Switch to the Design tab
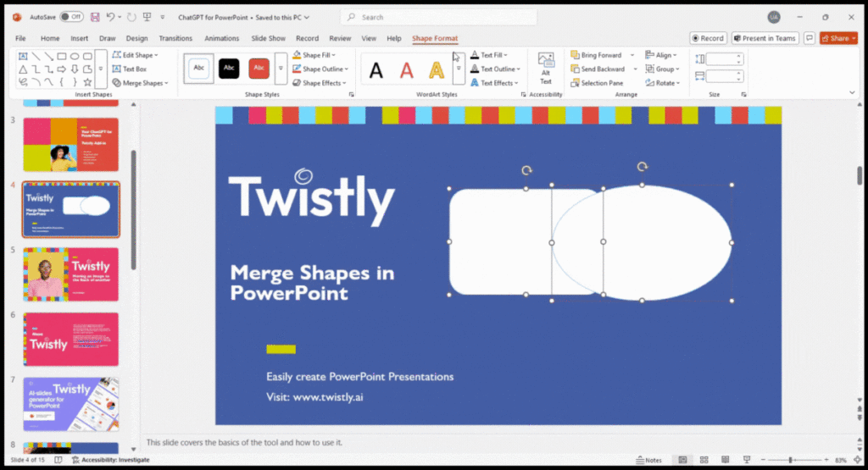 point(136,38)
